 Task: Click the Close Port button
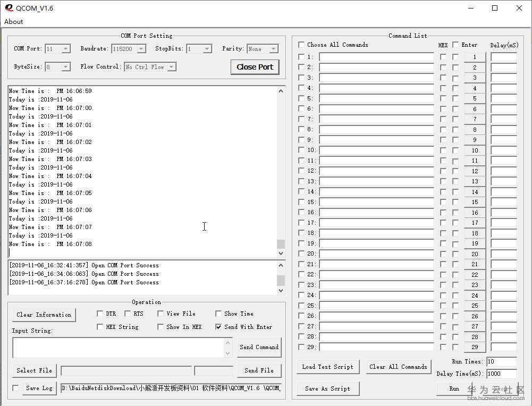pos(255,67)
